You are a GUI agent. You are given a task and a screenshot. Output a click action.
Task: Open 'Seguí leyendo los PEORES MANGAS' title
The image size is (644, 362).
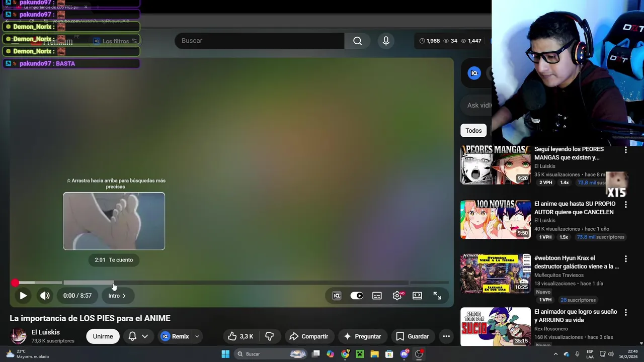pos(569,153)
